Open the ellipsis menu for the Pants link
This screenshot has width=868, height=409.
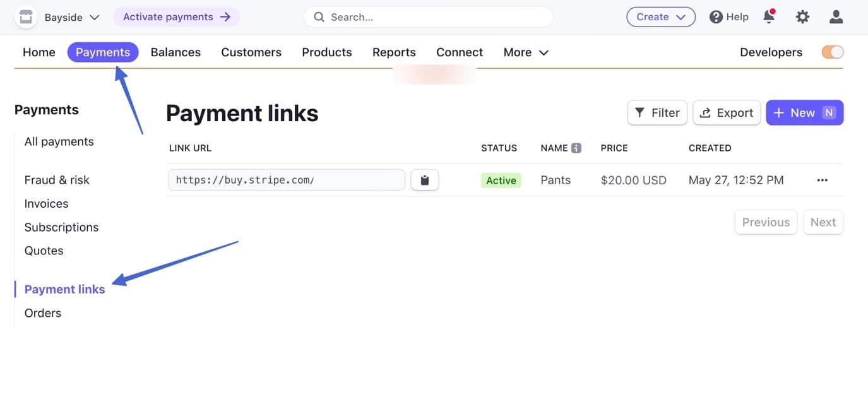point(822,180)
